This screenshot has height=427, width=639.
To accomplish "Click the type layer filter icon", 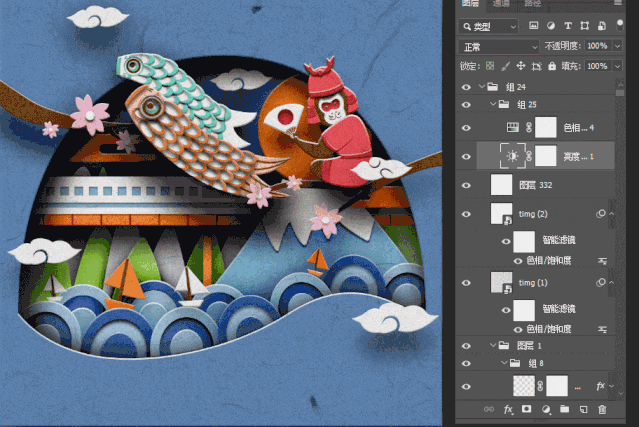I will click(x=568, y=26).
